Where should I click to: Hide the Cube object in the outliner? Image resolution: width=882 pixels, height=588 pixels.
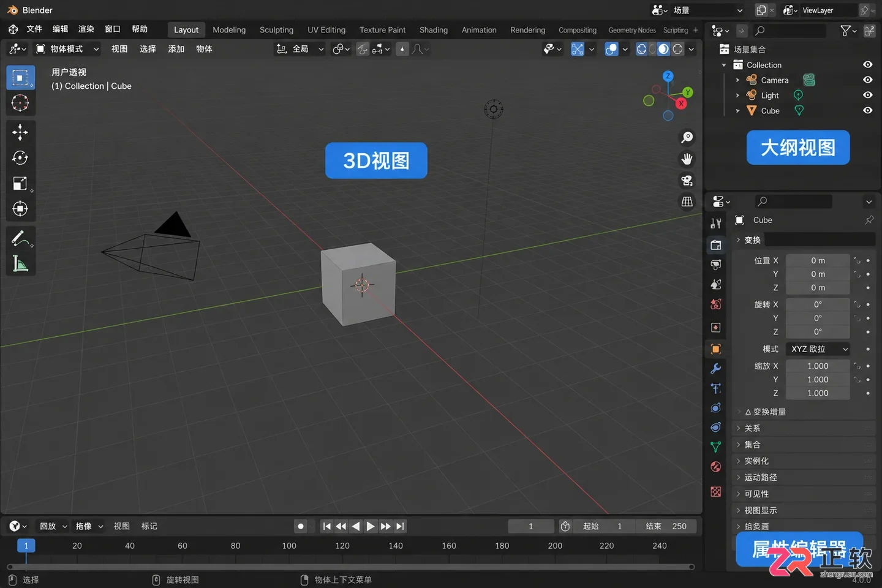(867, 110)
